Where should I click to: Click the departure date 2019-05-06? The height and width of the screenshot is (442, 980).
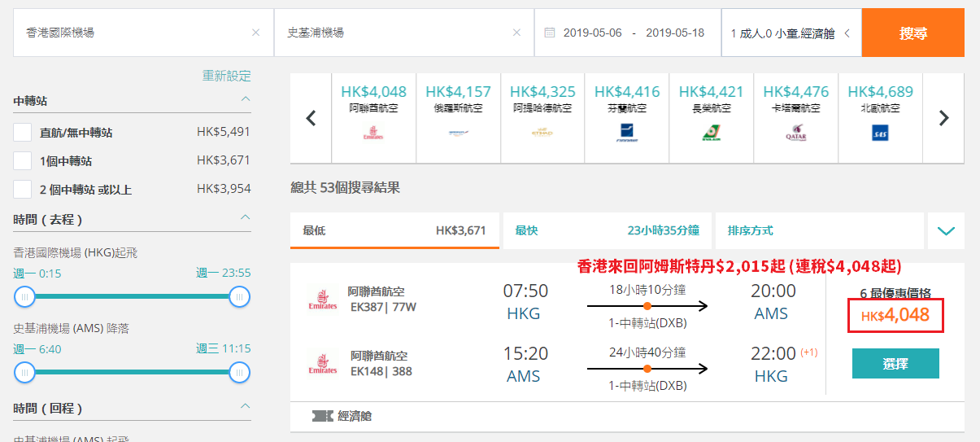[x=592, y=33]
